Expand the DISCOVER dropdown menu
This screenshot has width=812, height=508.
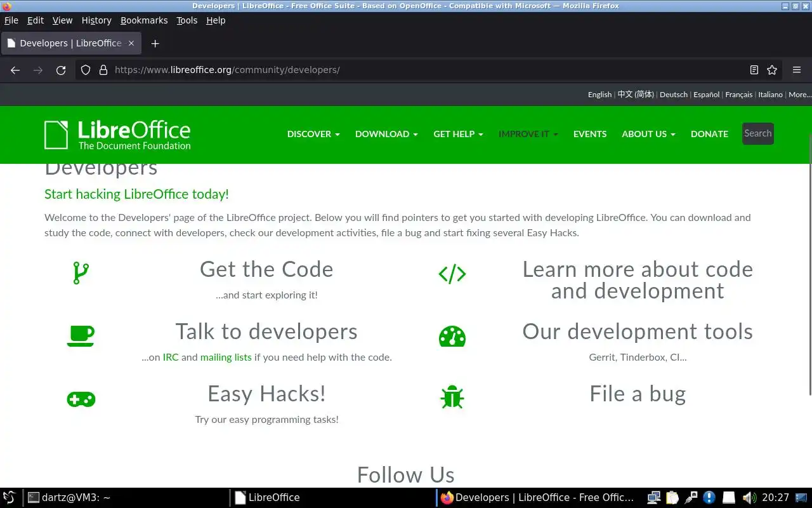313,134
